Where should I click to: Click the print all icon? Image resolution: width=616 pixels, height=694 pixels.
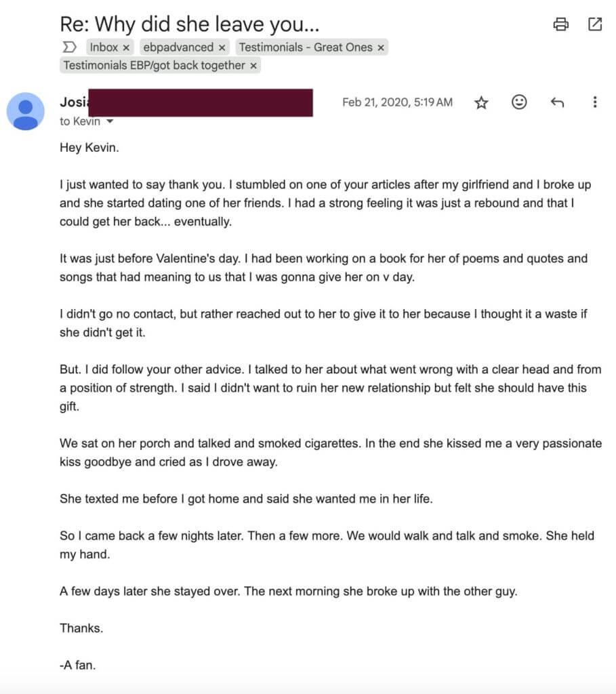coord(560,24)
